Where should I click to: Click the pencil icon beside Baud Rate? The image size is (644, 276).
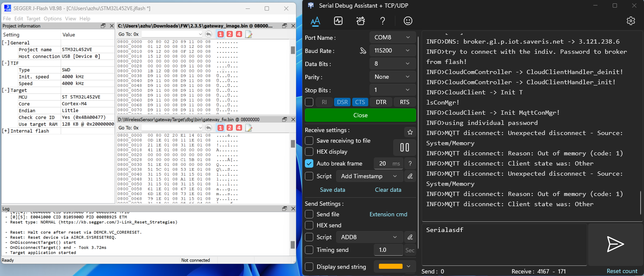[x=362, y=51]
